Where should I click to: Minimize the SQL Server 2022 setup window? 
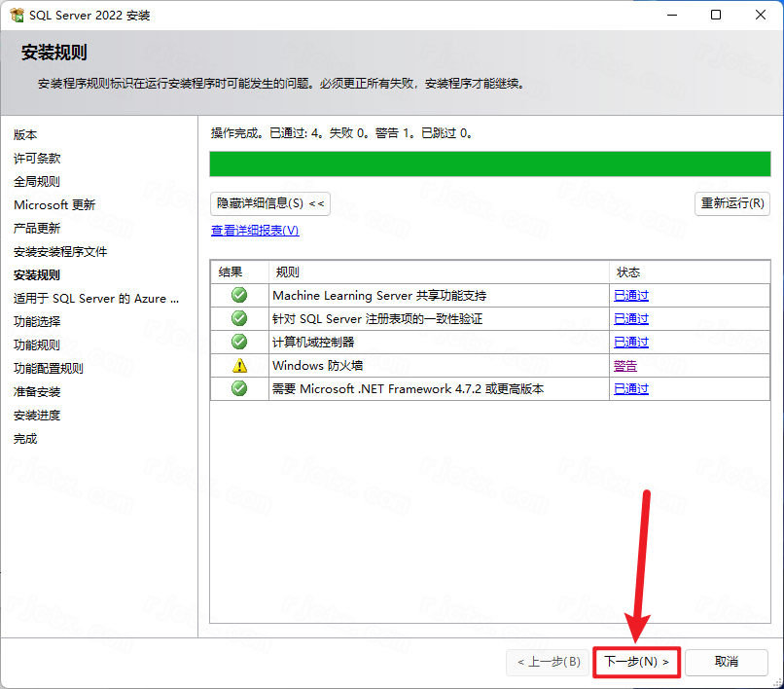tap(672, 15)
